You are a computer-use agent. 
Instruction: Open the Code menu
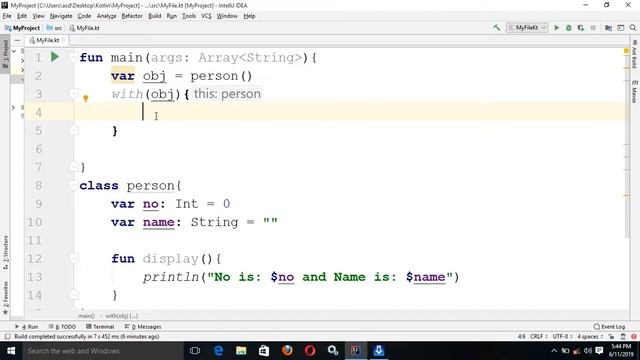pos(84,16)
